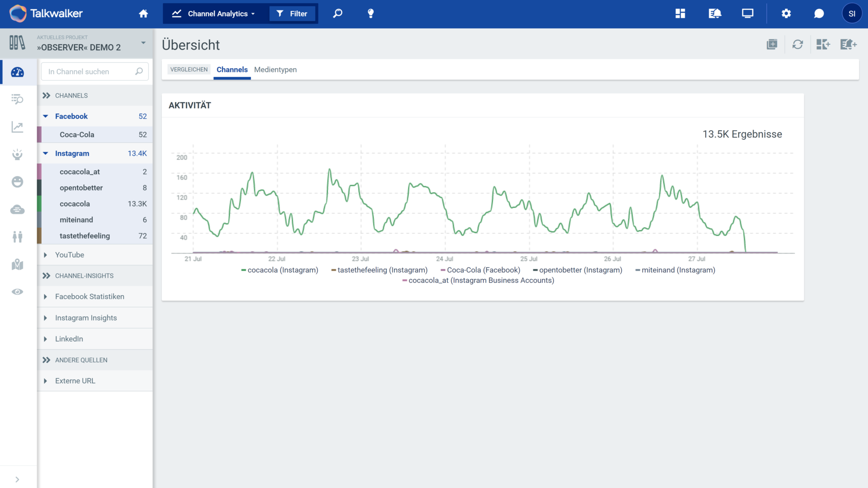Viewport: 868px width, 488px height.
Task: Select the miteinand channel
Action: 95,220
